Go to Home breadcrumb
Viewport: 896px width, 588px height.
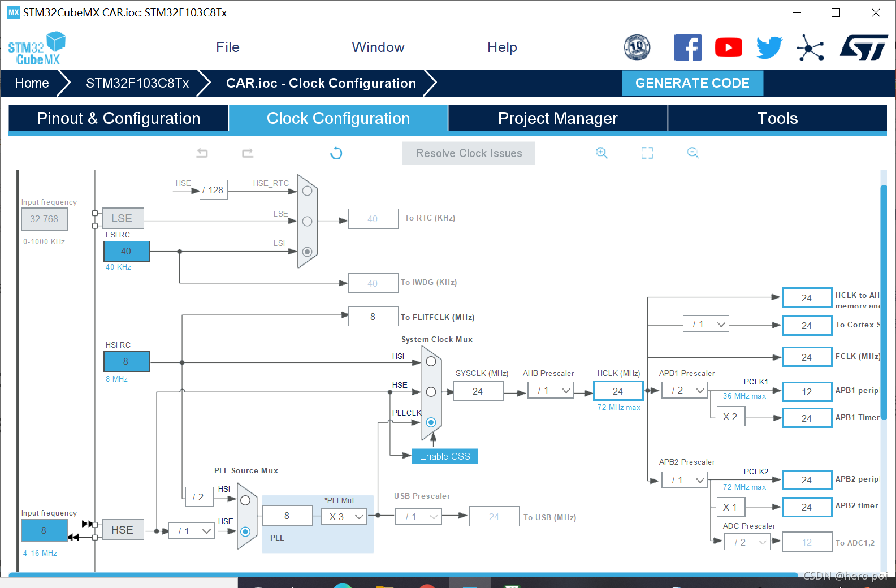[x=32, y=83]
